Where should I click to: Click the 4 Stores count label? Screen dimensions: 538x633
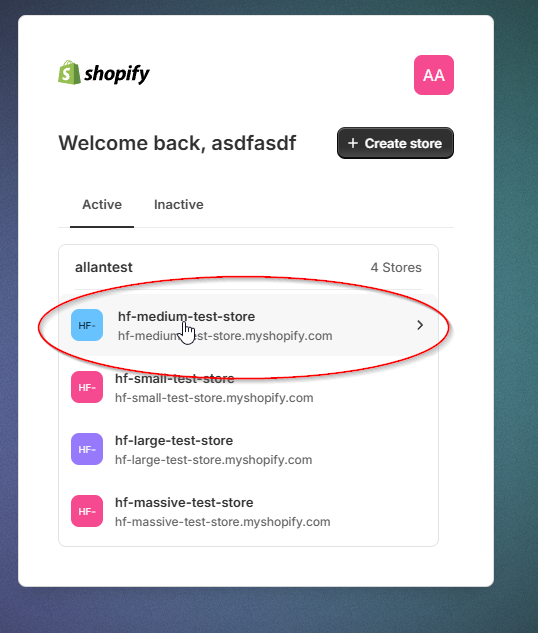pyautogui.click(x=396, y=267)
